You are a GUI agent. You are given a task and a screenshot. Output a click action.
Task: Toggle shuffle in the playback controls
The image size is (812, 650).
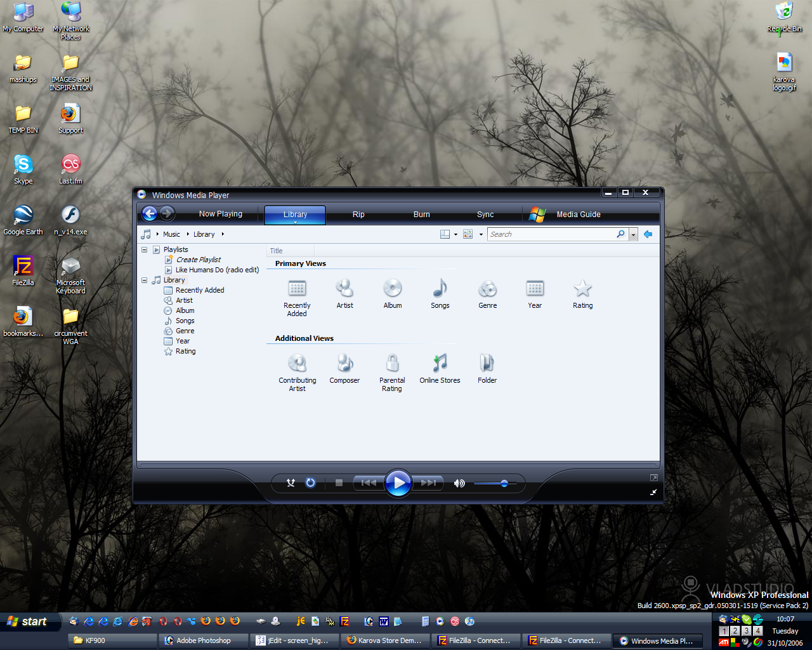pyautogui.click(x=291, y=483)
